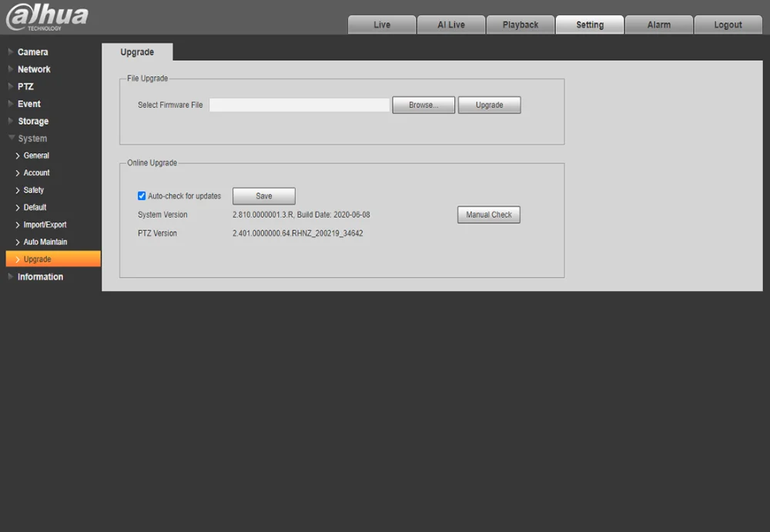Click the Online Upgrade group title
Screen dimensions: 770x532
pos(152,162)
